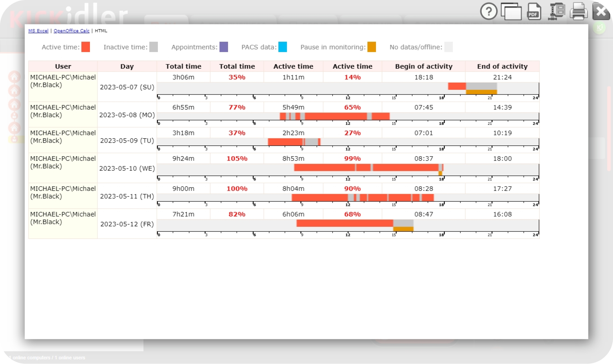Click the User column header
This screenshot has width=613, height=364.
click(x=63, y=66)
